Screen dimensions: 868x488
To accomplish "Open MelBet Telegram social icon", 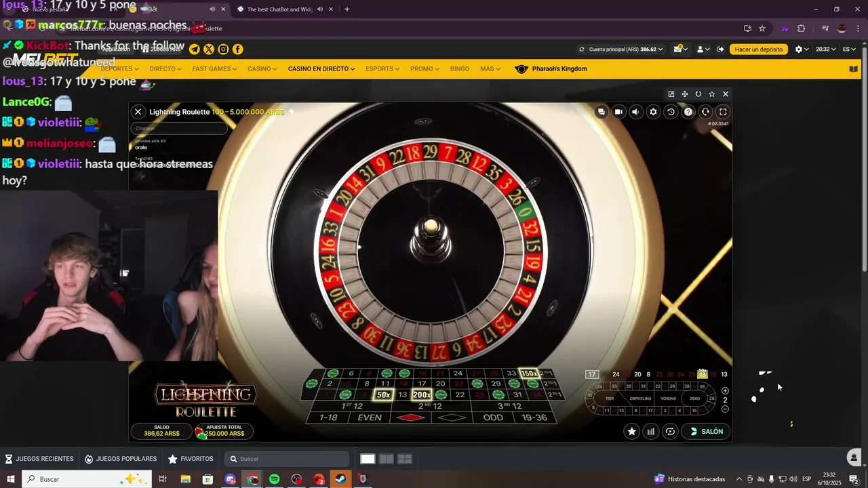I will click(195, 49).
